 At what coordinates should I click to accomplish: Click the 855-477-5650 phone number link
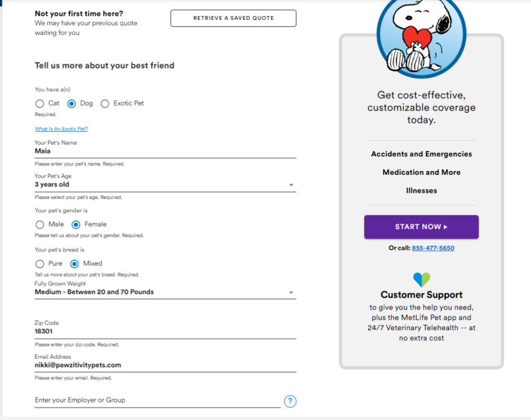pyautogui.click(x=433, y=248)
